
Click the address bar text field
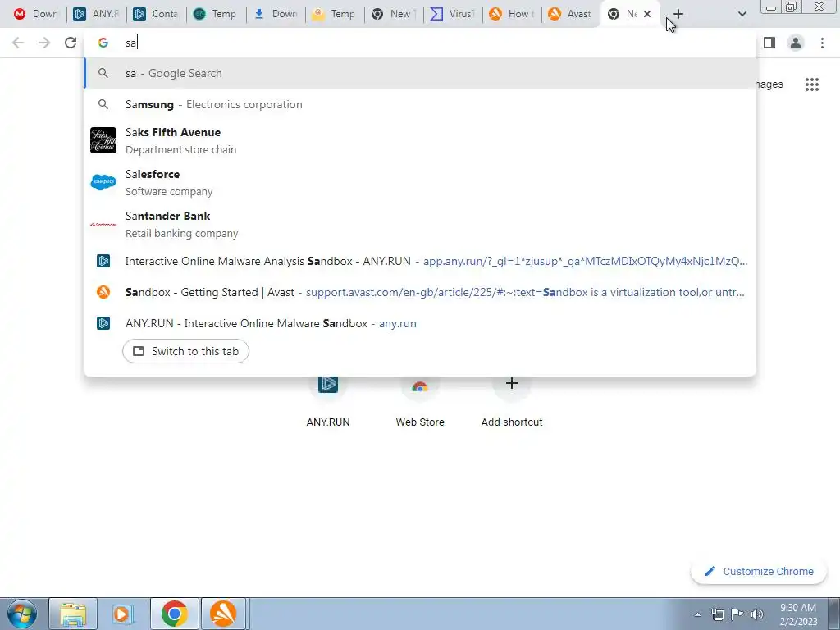click(420, 43)
